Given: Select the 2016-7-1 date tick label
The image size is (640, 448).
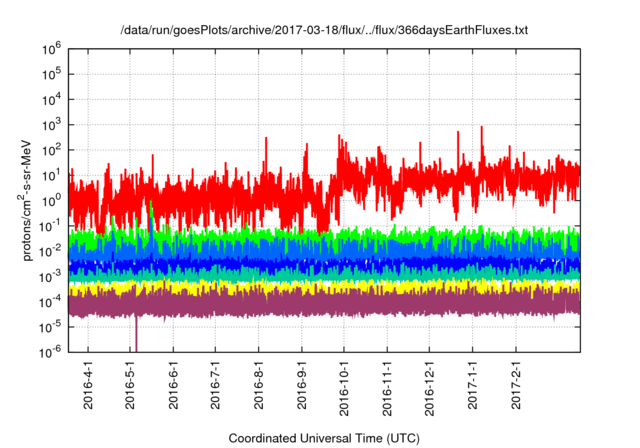Looking at the screenshot, I should click(x=216, y=387).
